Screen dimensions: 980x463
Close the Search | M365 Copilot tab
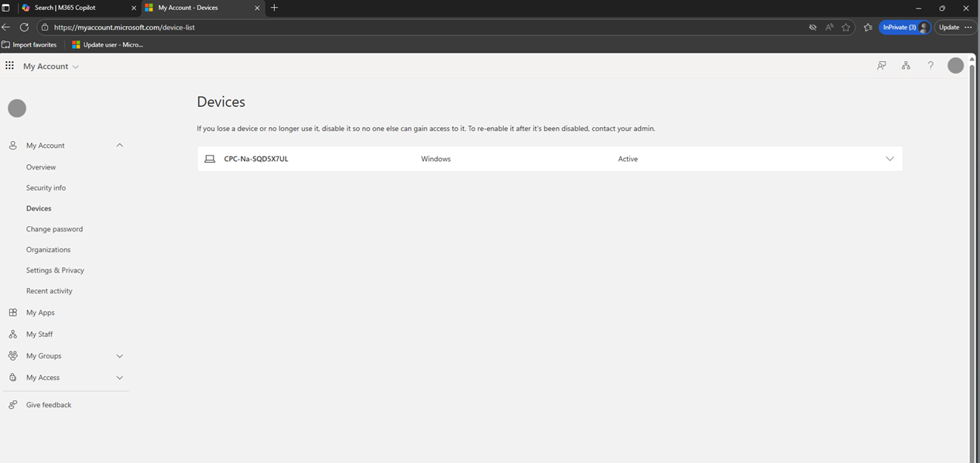click(x=133, y=8)
